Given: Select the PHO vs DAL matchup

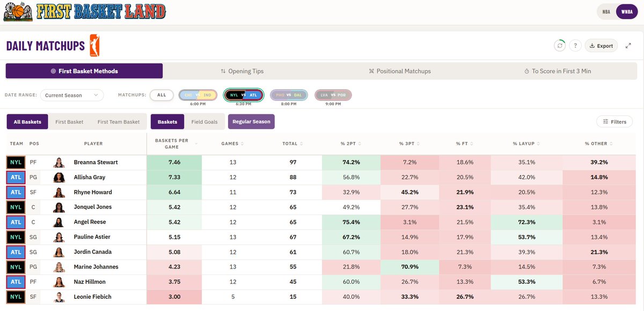Looking at the screenshot, I should [x=289, y=95].
